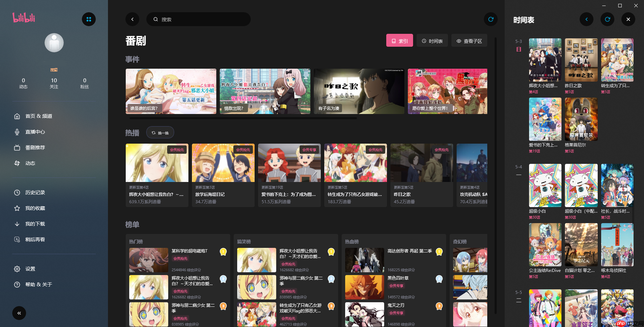Click the user avatar picture
Screen dimensions: 644x327
(x=54, y=43)
